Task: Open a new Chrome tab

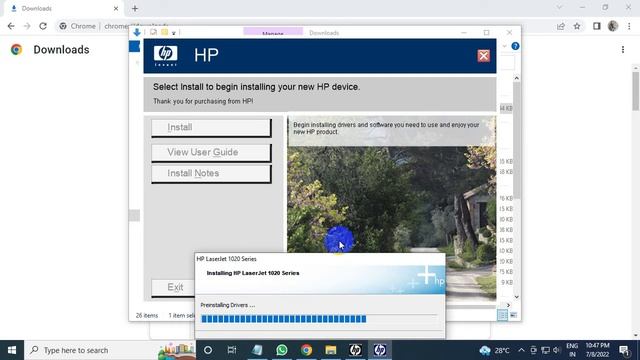Action: click(x=135, y=8)
